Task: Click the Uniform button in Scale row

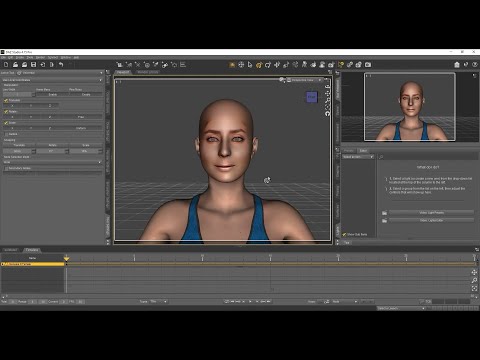Action: pos(81,128)
